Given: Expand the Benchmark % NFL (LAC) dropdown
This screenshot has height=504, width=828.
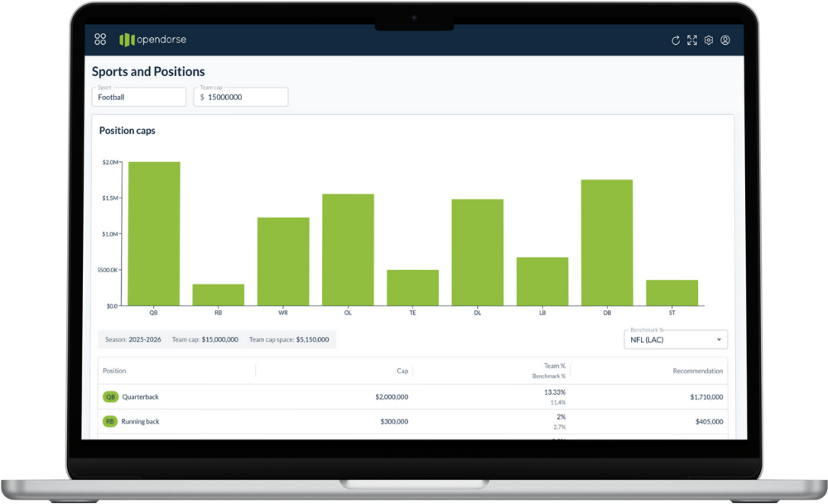Looking at the screenshot, I should [x=676, y=339].
